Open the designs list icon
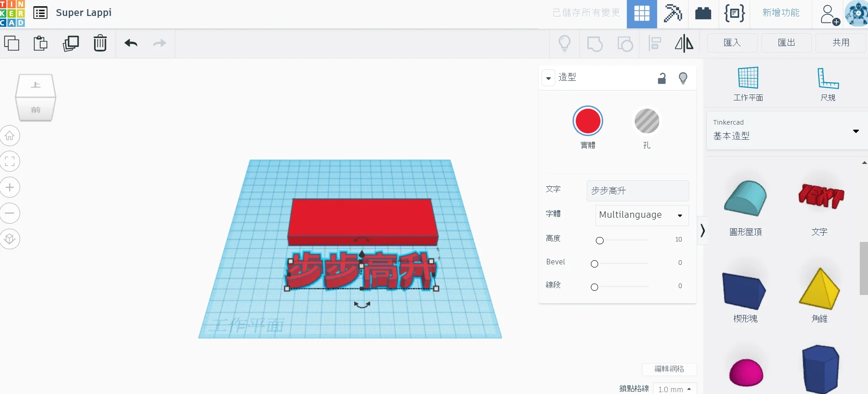 [x=41, y=13]
